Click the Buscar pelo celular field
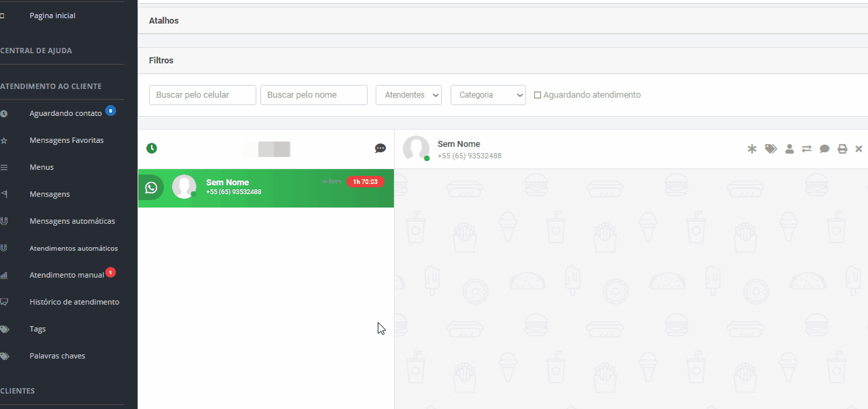 [202, 95]
